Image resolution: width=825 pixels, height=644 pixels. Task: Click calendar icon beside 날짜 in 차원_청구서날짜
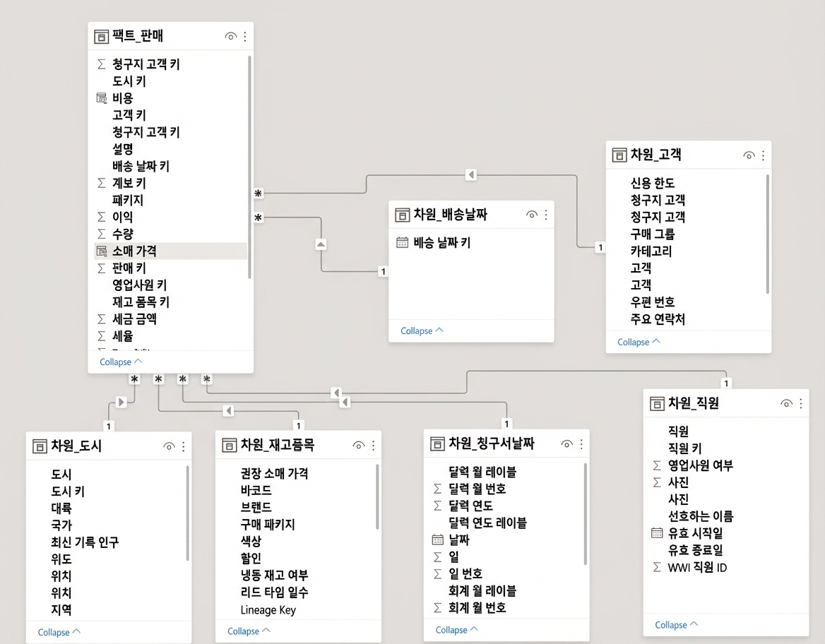click(x=438, y=539)
